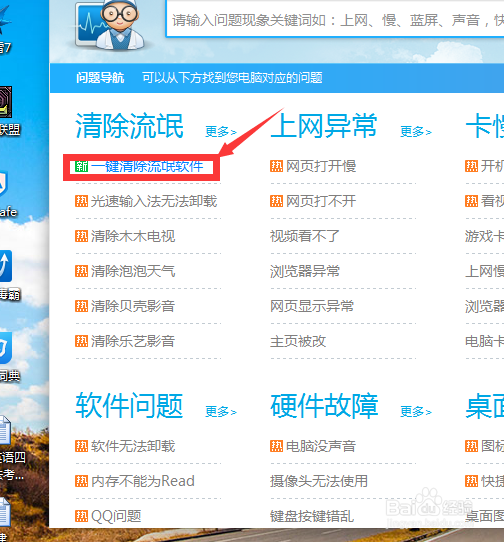Select 清除木木电视 entry

tap(133, 236)
